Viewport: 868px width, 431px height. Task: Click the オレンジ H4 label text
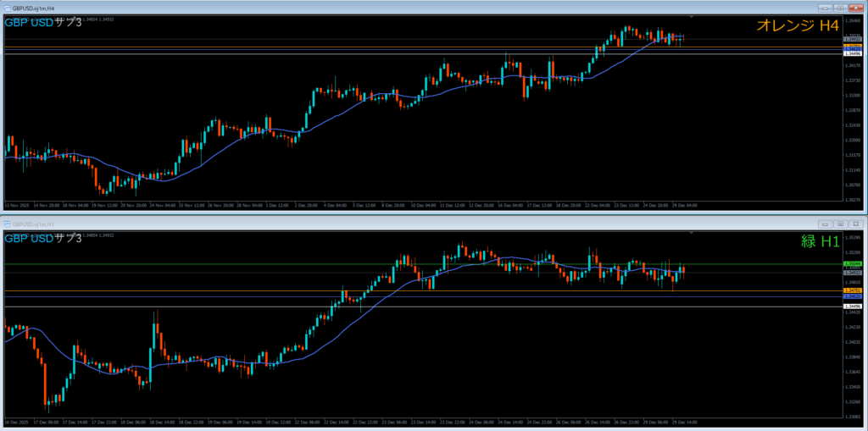pyautogui.click(x=798, y=25)
